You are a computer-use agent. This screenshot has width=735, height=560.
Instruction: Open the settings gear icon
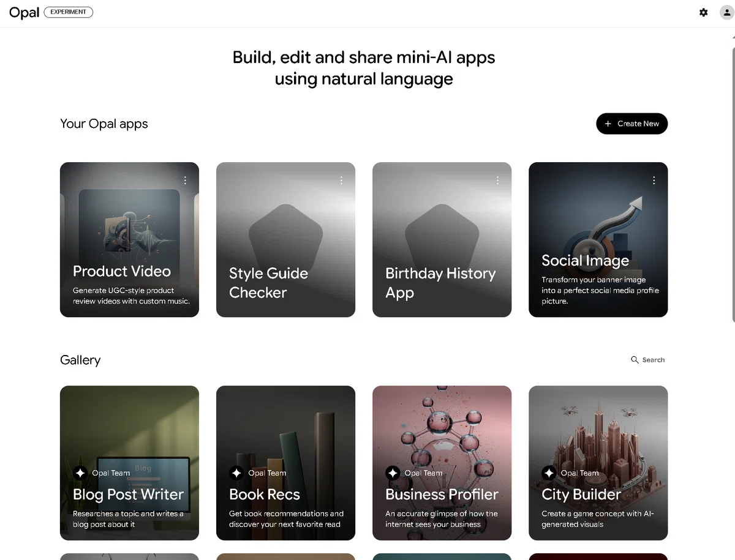tap(704, 12)
